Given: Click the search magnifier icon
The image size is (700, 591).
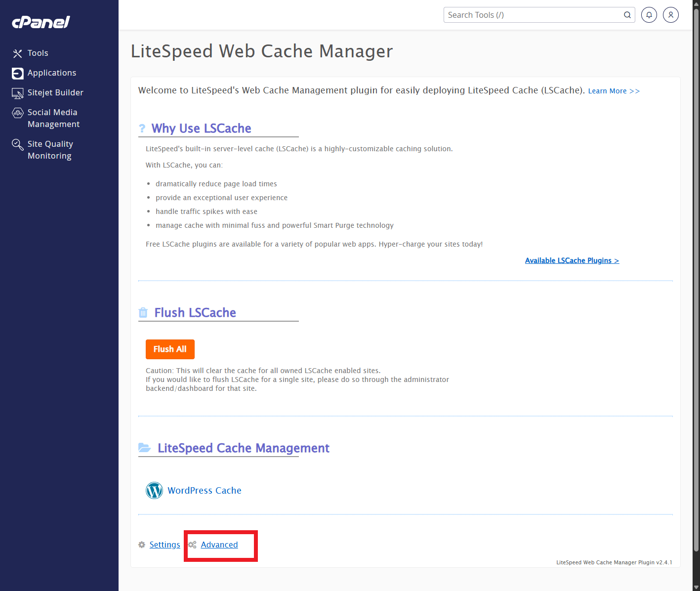Looking at the screenshot, I should [627, 15].
